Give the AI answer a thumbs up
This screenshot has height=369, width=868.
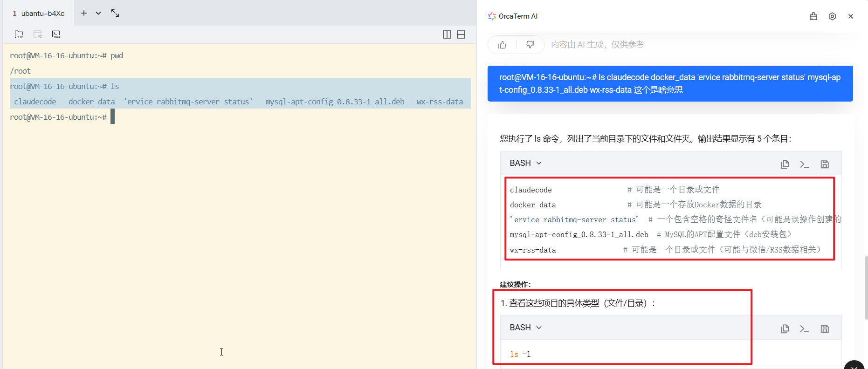click(x=502, y=45)
